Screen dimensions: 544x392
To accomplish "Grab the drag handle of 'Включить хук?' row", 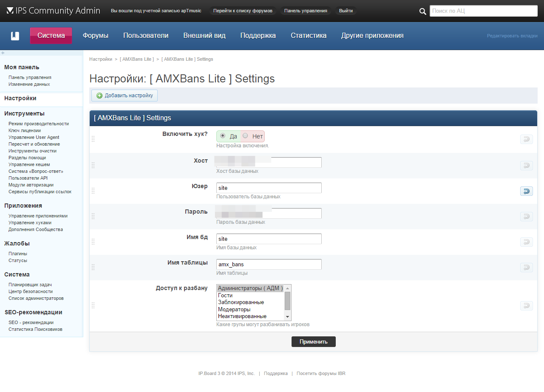I will (93, 139).
